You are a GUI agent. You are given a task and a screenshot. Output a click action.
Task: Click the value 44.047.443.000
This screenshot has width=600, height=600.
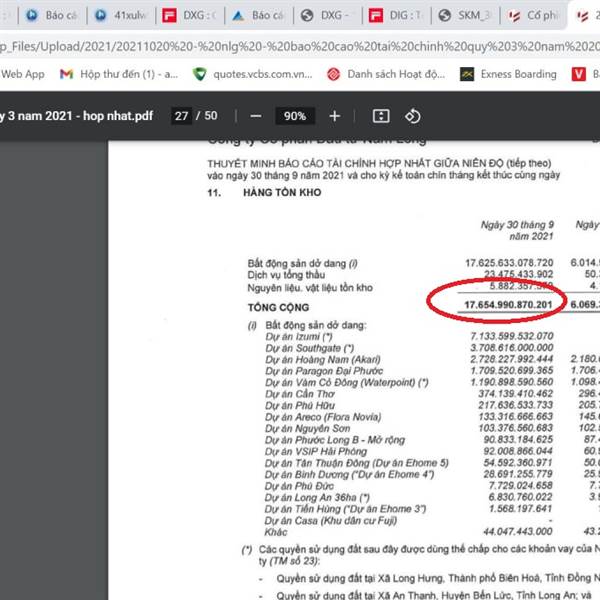[518, 531]
